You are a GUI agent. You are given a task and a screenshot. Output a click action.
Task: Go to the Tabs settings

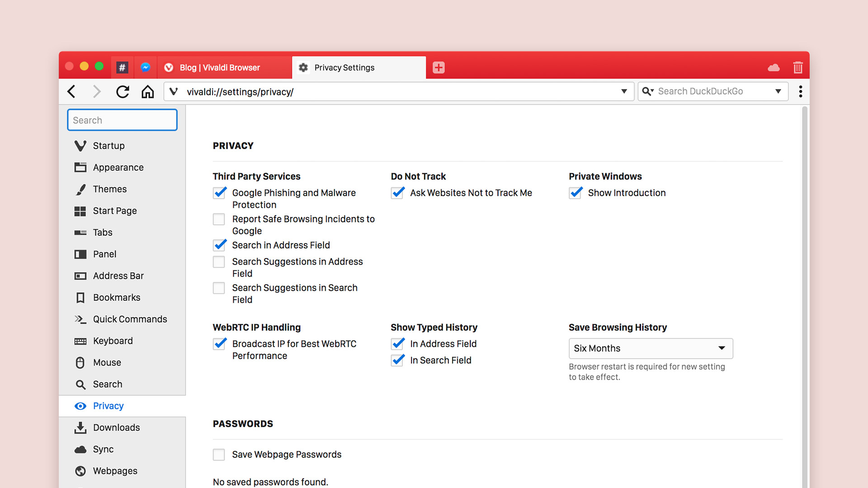pyautogui.click(x=122, y=232)
